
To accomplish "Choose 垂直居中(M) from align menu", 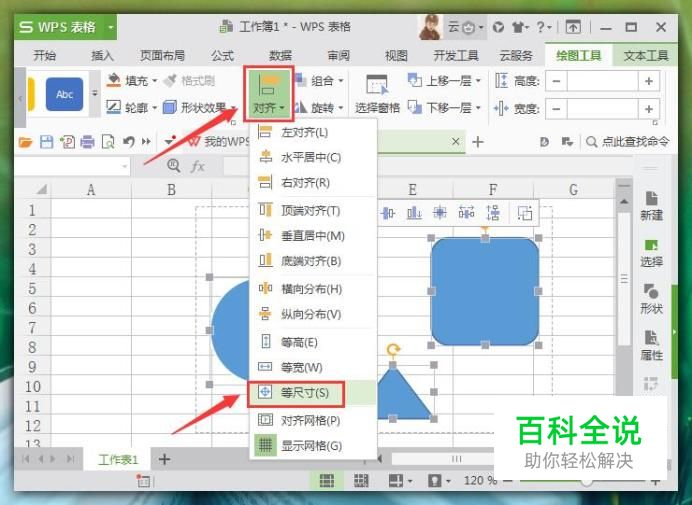I will pos(313,236).
